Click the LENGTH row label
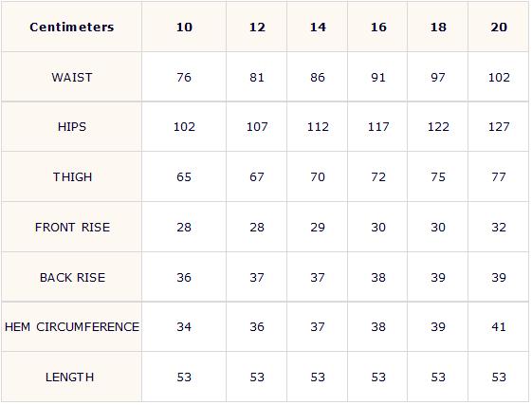Image resolution: width=532 pixels, height=405 pixels. click(69, 377)
